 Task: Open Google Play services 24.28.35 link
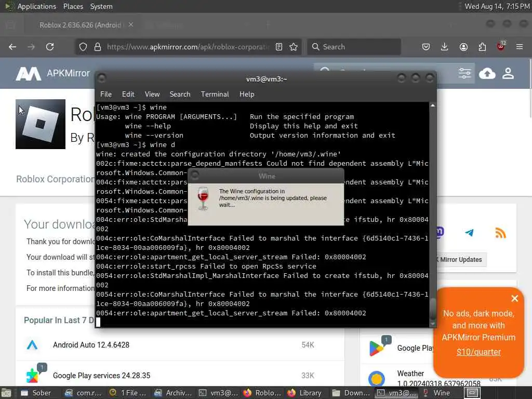tap(101, 376)
